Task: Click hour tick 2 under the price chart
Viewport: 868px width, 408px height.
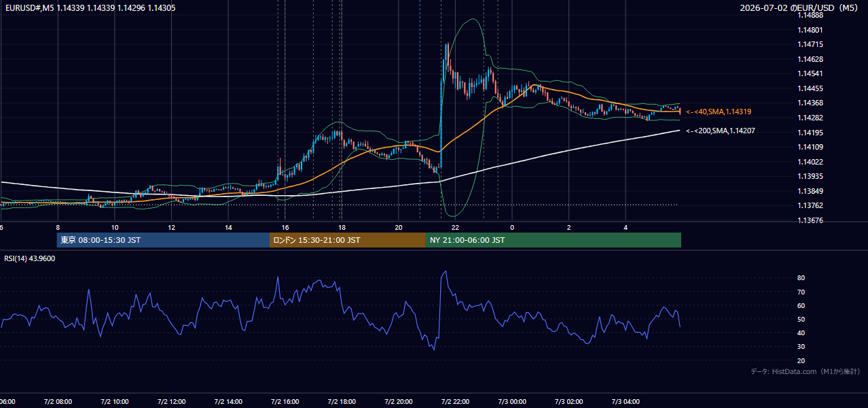Action: point(569,227)
